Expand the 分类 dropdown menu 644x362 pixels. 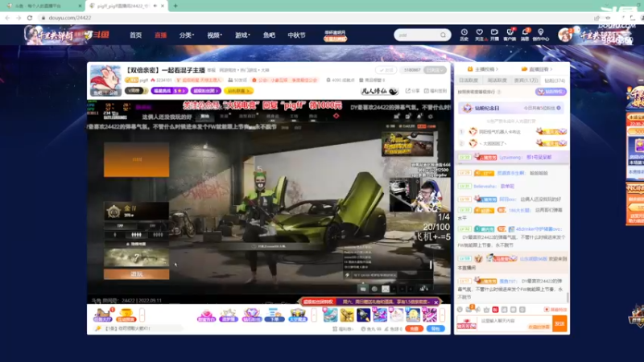click(187, 35)
